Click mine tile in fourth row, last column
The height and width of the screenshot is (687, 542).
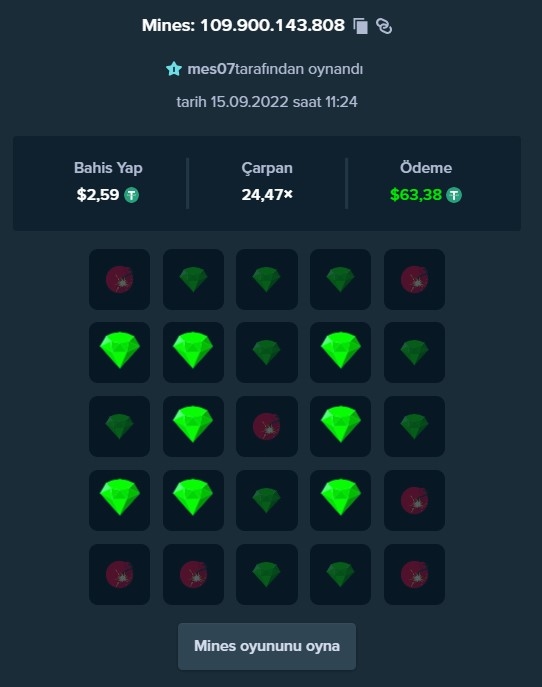pyautogui.click(x=414, y=500)
